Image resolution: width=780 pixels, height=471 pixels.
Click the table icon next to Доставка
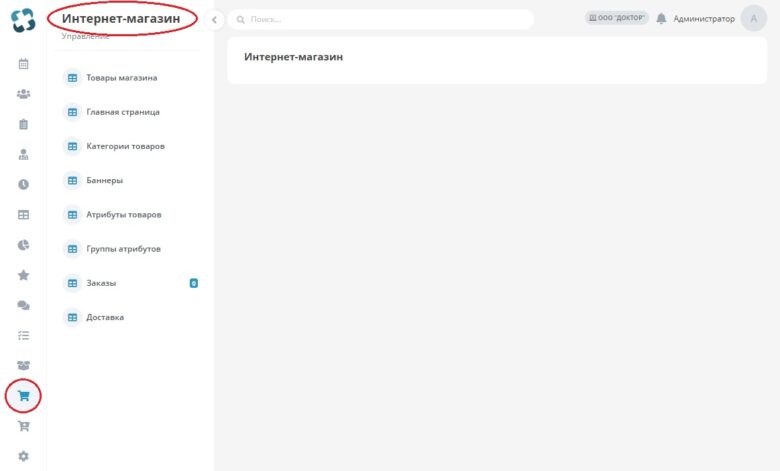click(x=73, y=317)
